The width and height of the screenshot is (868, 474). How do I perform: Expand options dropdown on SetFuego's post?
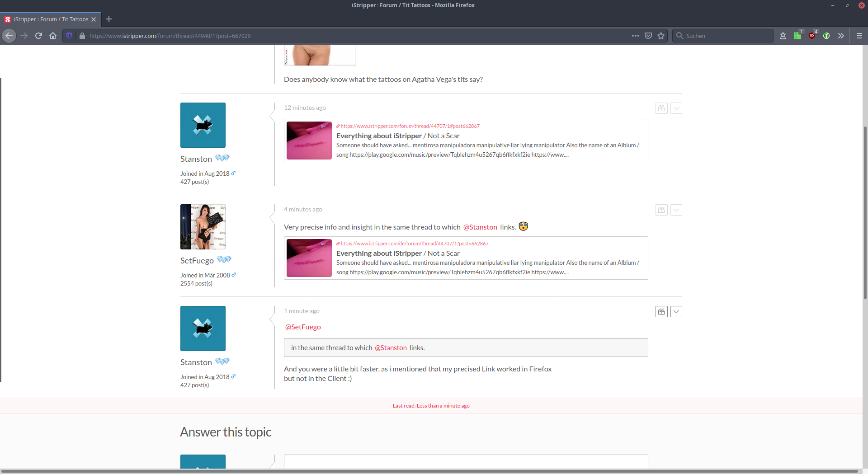[676, 210]
